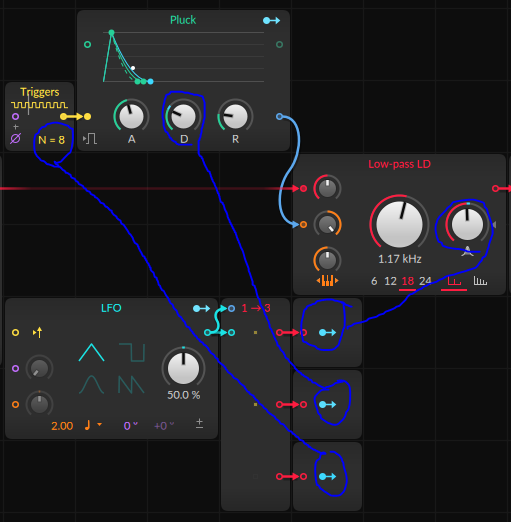This screenshot has width=511, height=522.
Task: Click the knob beside the LFO purple port
Action: tap(39, 368)
